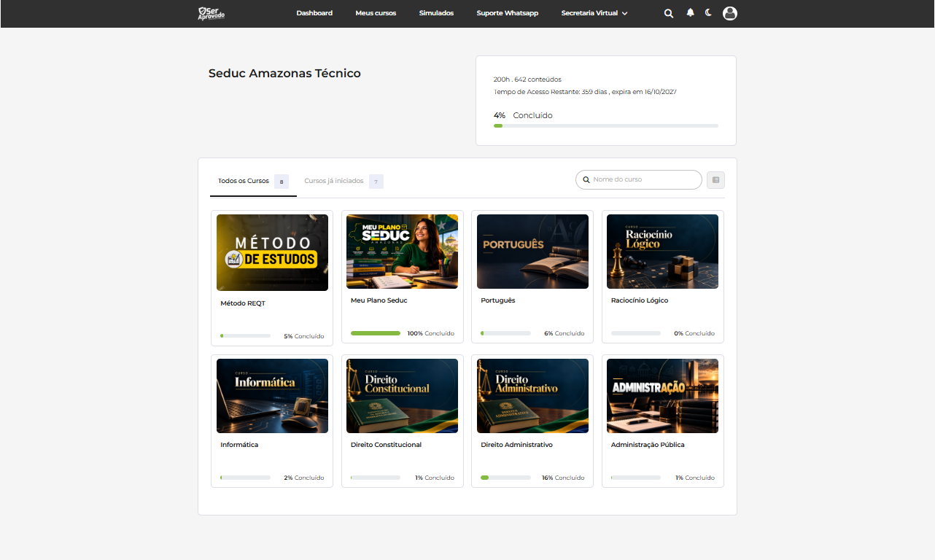Click the magnifier inside course search box
Image resolution: width=935 pixels, height=560 pixels.
586,179
